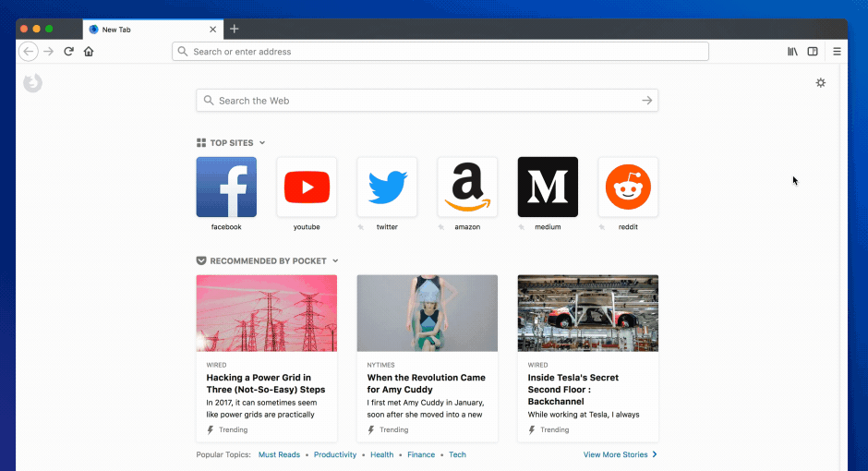Submit search with the arrow button
The image size is (868, 471).
646,100
